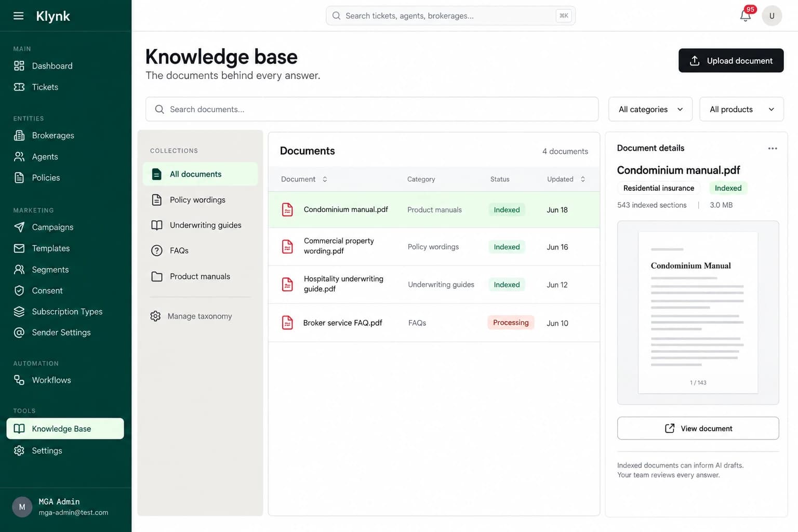The height and width of the screenshot is (532, 798).
Task: Click the Agents people icon
Action: point(19,156)
